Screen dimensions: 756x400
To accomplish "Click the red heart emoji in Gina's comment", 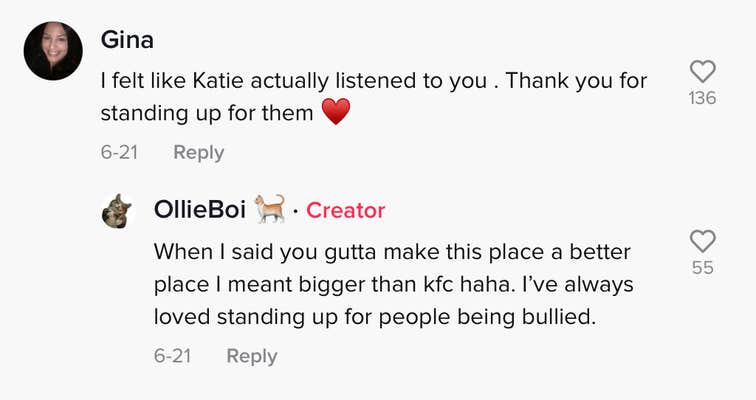I will point(336,114).
